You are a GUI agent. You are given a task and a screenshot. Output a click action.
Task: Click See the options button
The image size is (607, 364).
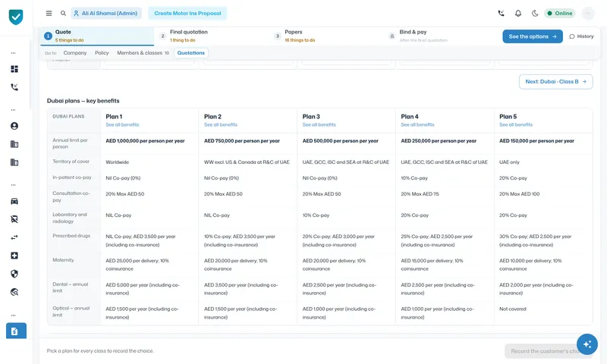point(533,36)
